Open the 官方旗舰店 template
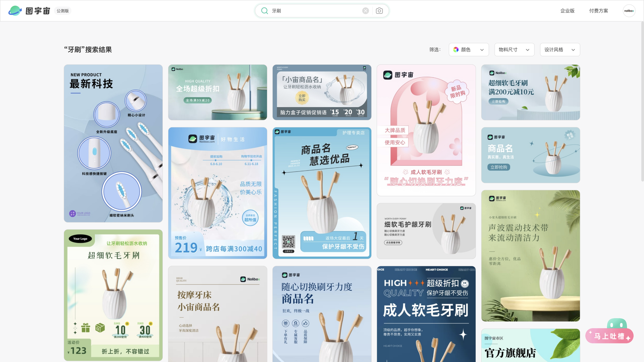 [x=531, y=346]
